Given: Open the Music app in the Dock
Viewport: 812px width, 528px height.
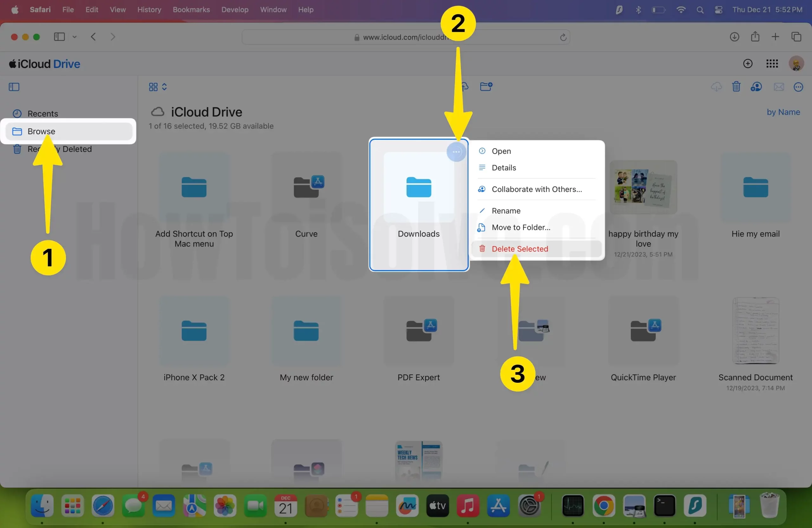Looking at the screenshot, I should coord(468,505).
